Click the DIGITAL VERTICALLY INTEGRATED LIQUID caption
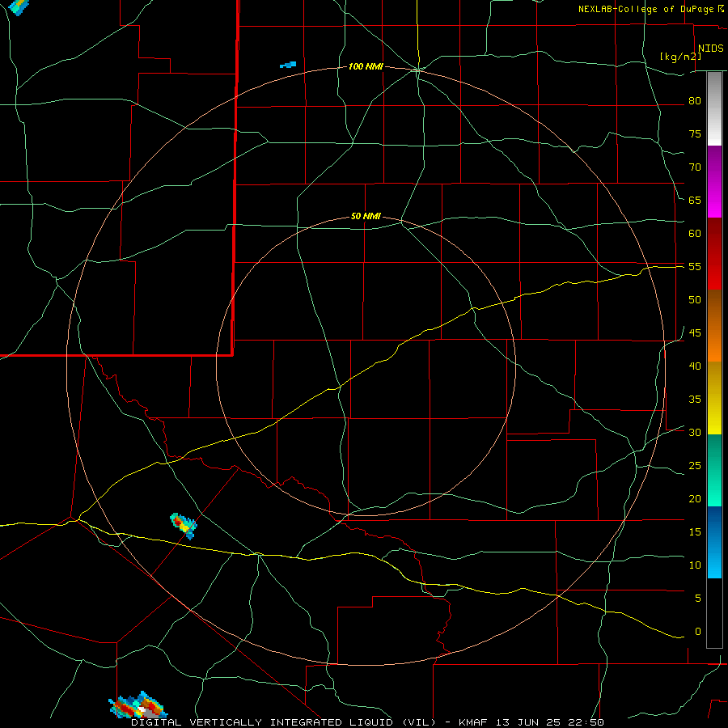This screenshot has height=728, width=728. (x=283, y=722)
